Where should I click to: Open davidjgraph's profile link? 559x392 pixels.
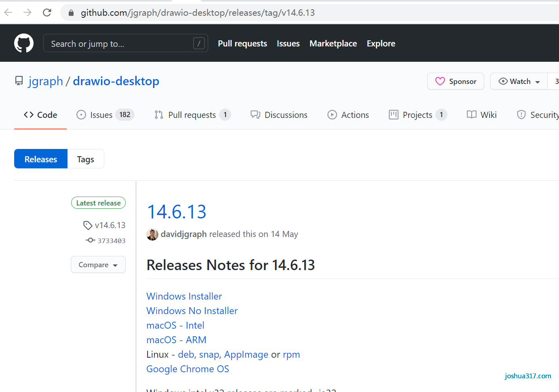click(184, 234)
